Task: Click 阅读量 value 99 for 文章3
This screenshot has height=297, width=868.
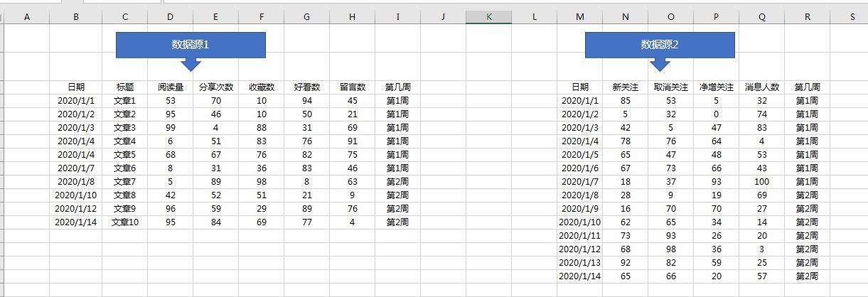Action: (170, 128)
